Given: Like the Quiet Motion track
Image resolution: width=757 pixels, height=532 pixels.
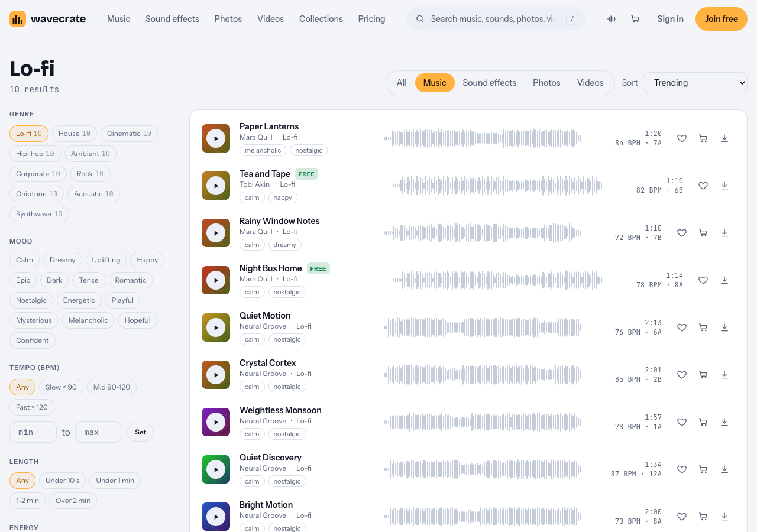Looking at the screenshot, I should tap(682, 327).
